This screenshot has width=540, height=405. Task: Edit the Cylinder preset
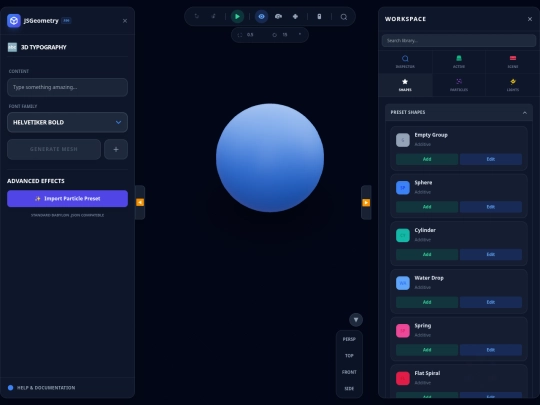(491, 255)
